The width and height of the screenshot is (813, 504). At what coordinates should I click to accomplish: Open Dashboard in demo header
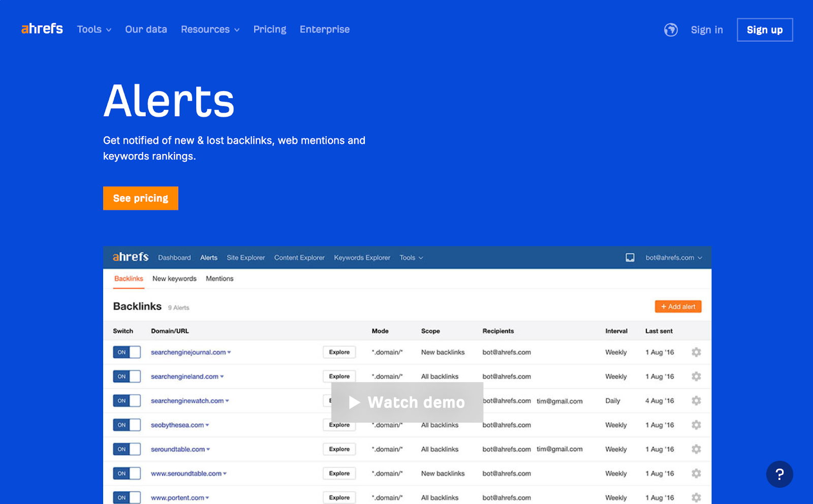[174, 258]
